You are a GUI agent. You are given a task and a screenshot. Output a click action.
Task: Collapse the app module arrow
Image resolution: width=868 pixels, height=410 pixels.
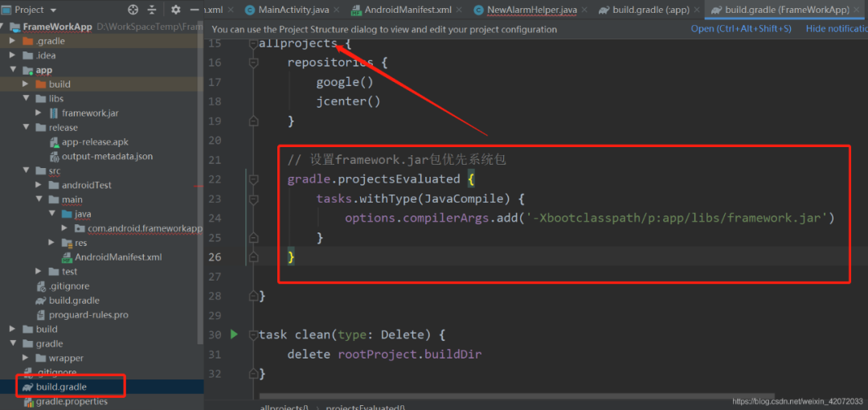(x=13, y=70)
